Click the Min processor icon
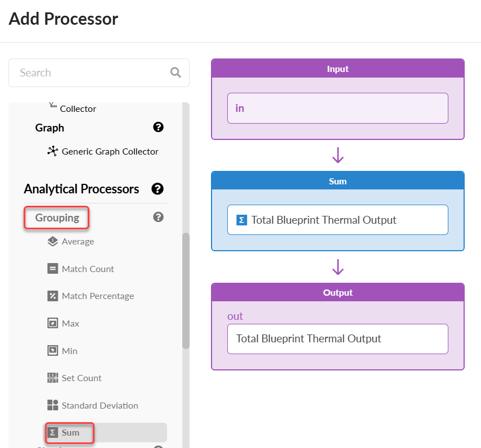 (52, 351)
